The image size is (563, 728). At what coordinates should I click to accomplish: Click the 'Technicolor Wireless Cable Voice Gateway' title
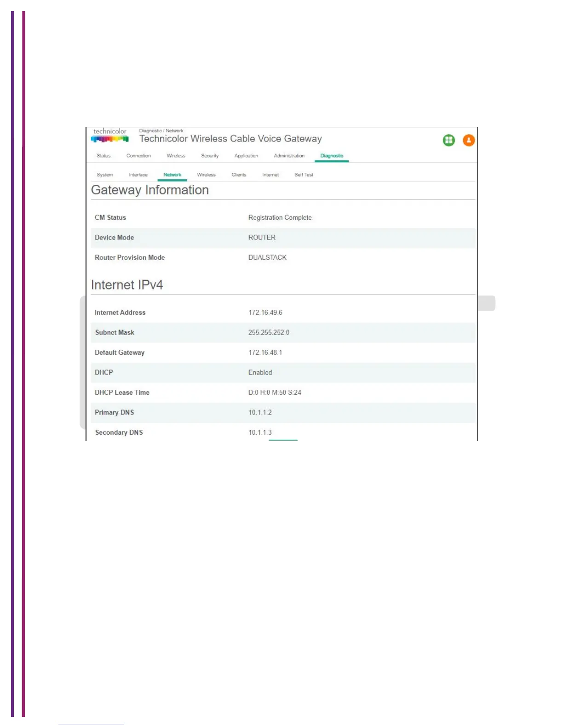tap(230, 139)
